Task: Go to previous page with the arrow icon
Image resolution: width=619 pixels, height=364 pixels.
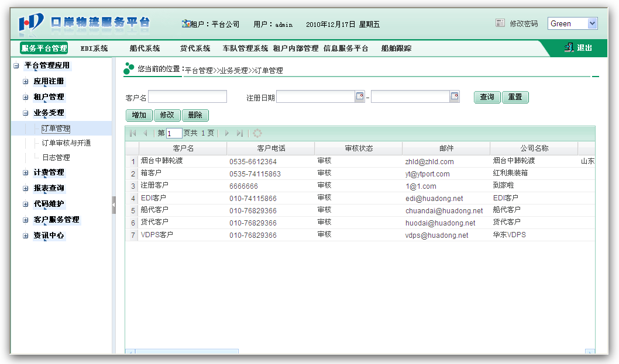Action: pyautogui.click(x=145, y=133)
